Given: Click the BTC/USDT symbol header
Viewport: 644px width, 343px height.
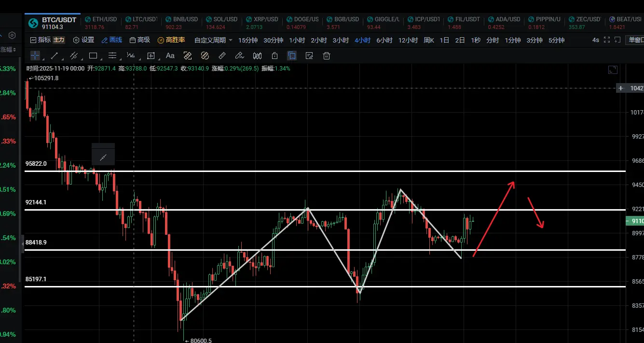Looking at the screenshot, I should [x=52, y=23].
